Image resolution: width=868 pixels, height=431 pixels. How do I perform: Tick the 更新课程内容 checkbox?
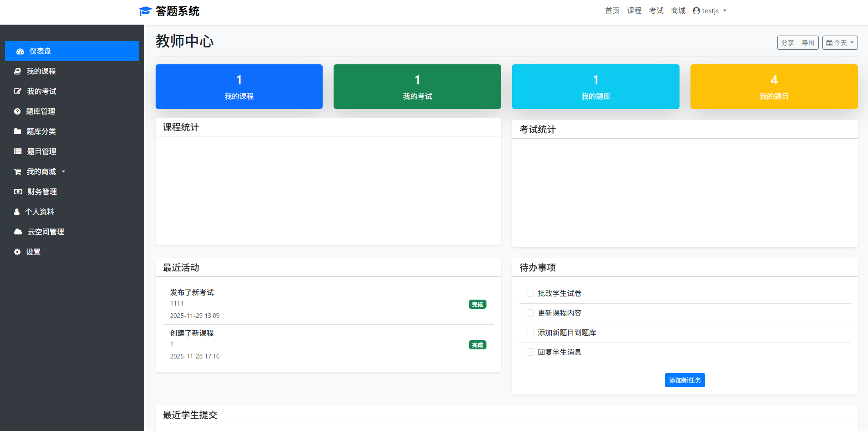(x=530, y=313)
